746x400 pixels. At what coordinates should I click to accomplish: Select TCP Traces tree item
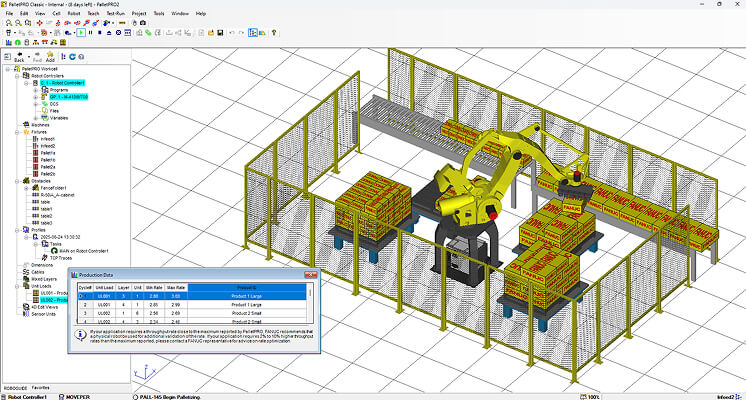(61, 258)
